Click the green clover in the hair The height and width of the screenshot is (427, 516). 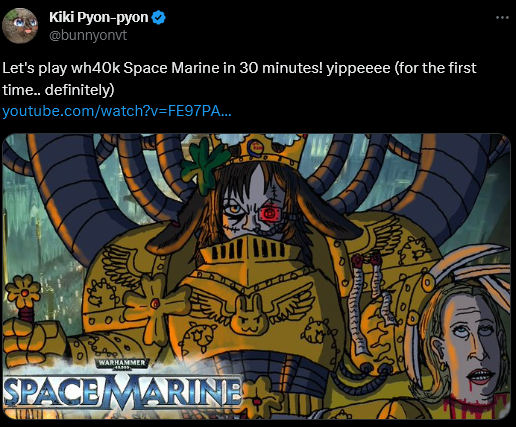(204, 164)
